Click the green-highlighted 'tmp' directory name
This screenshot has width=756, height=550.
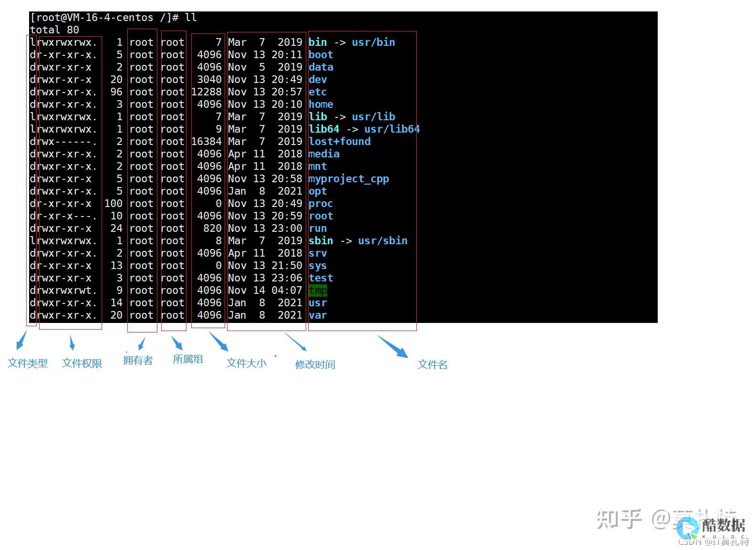point(318,291)
